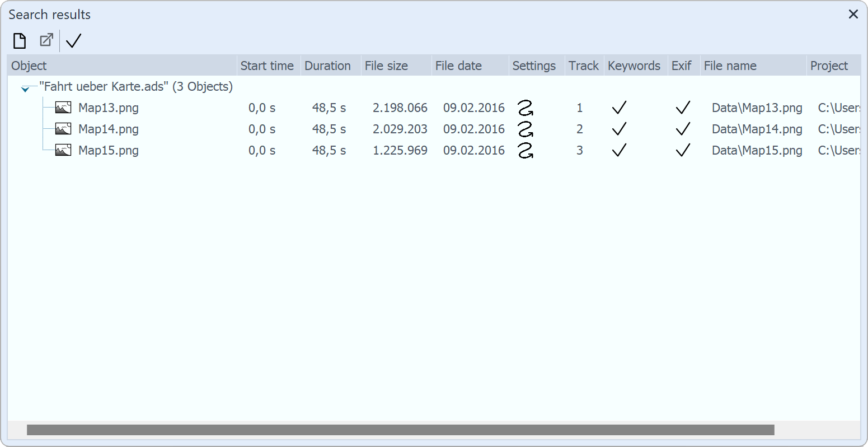Click the Exif checkmark for Map14.png

683,129
